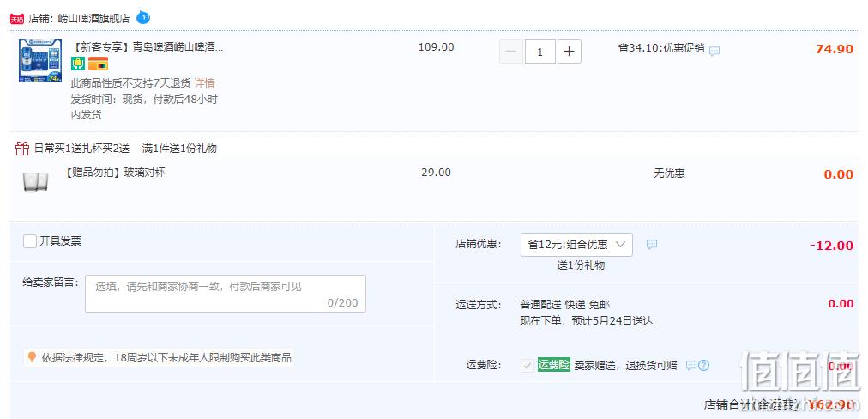The image size is (868, 419).
Task: Expand the 省12元:组合优惠 store discount dropdown
Action: tap(576, 245)
